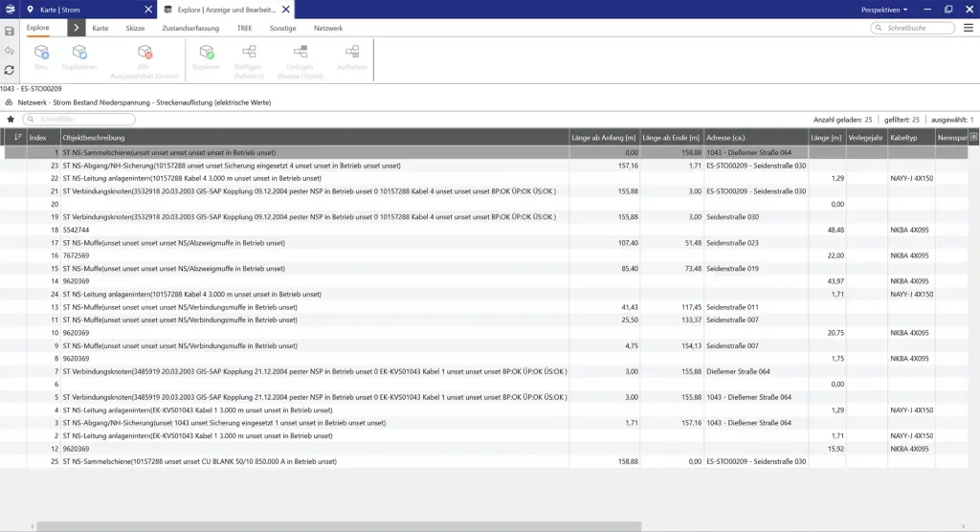
Task: Open the column chooser at table header end
Action: coord(973,138)
